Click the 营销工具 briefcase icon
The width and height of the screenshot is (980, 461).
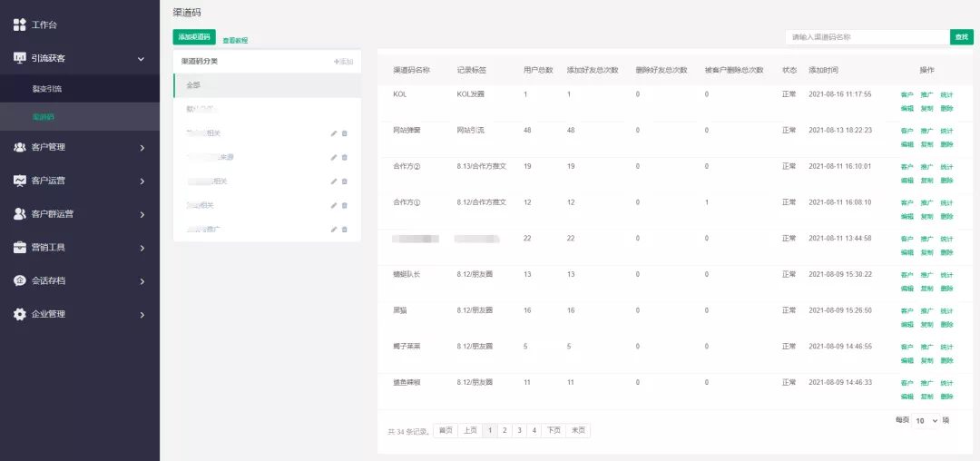click(20, 247)
